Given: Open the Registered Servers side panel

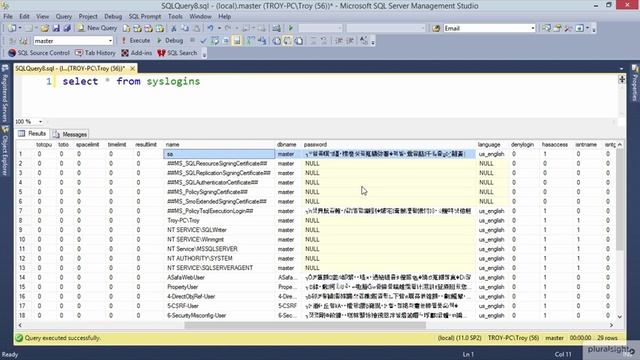Looking at the screenshot, I should (x=5, y=94).
